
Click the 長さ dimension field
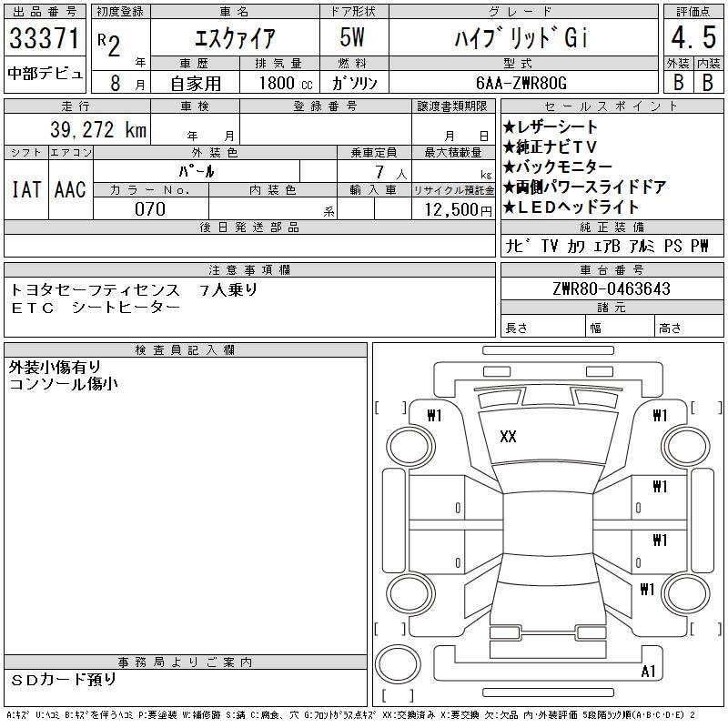pyautogui.click(x=543, y=328)
